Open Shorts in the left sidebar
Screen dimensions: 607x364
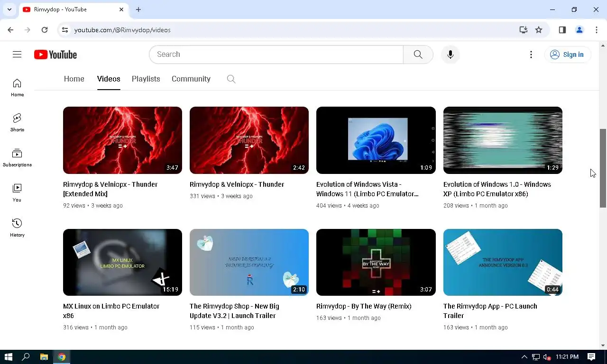(17, 123)
